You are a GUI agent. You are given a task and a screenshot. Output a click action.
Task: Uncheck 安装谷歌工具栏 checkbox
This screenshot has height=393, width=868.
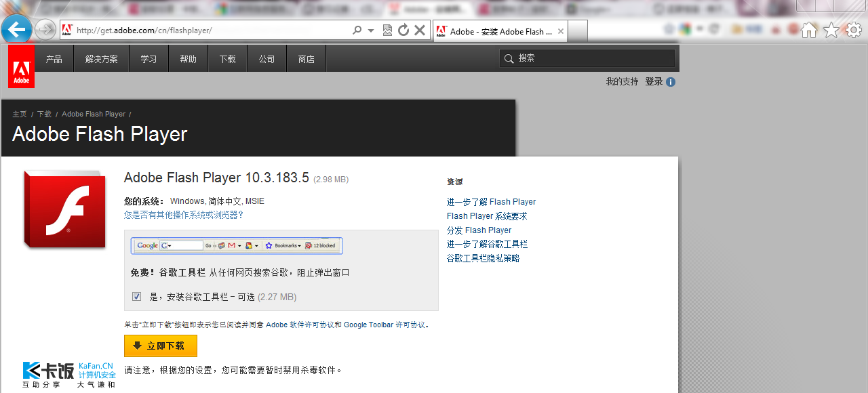pyautogui.click(x=136, y=296)
